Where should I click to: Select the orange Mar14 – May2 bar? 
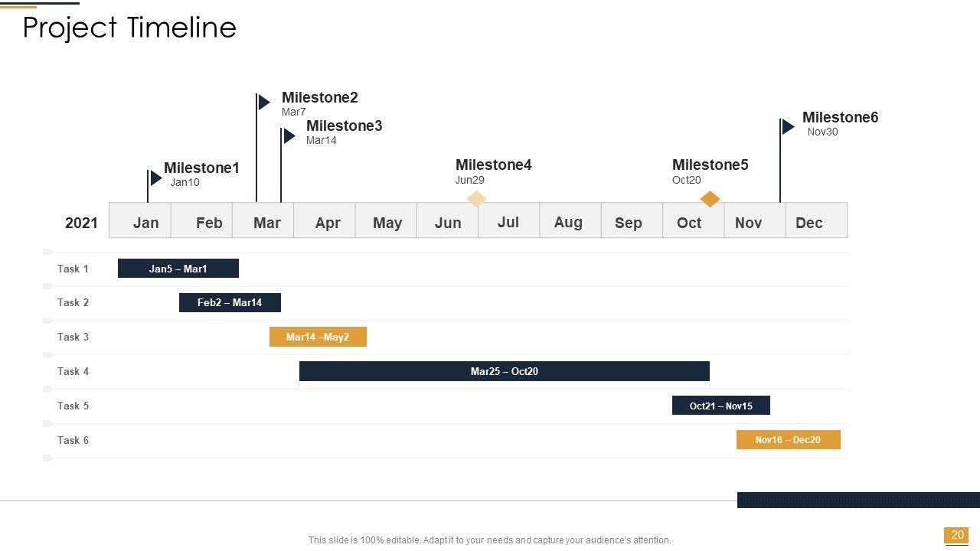(318, 337)
